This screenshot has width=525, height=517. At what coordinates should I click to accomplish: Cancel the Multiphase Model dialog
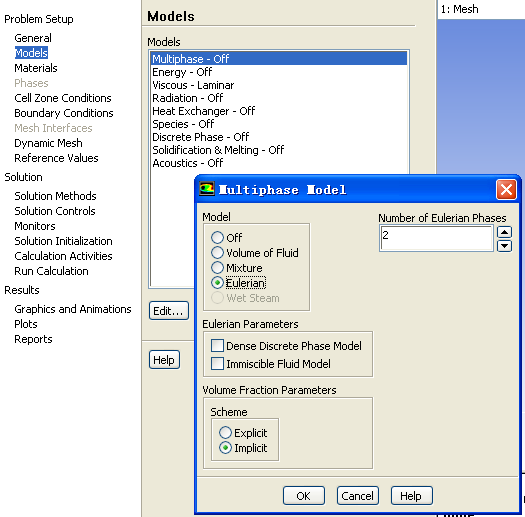tap(358, 496)
